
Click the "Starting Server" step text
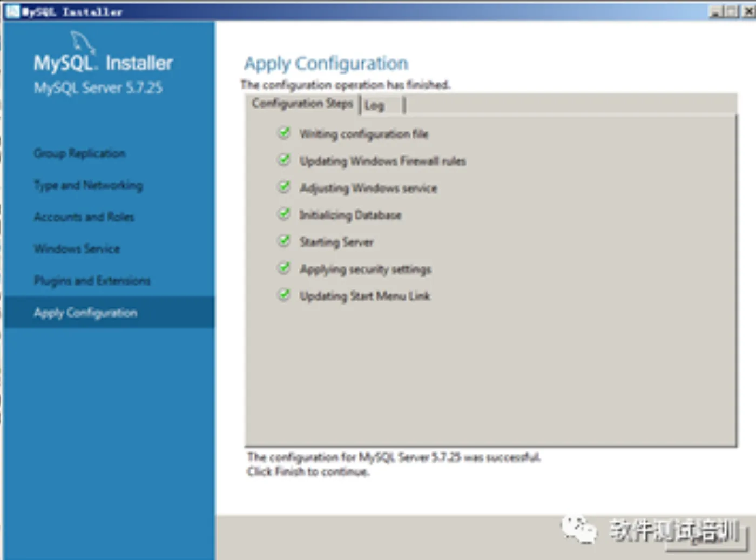(x=336, y=242)
